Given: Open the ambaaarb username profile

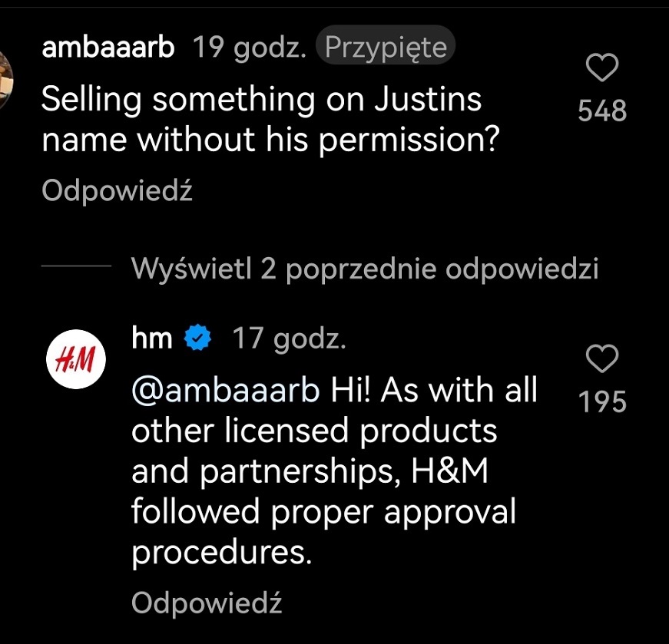Looking at the screenshot, I should click(108, 48).
